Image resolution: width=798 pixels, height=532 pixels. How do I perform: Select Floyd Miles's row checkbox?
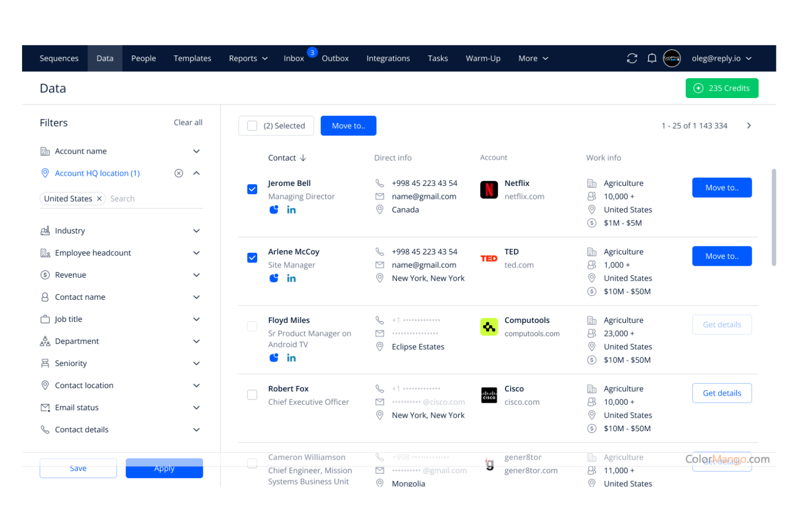click(252, 326)
